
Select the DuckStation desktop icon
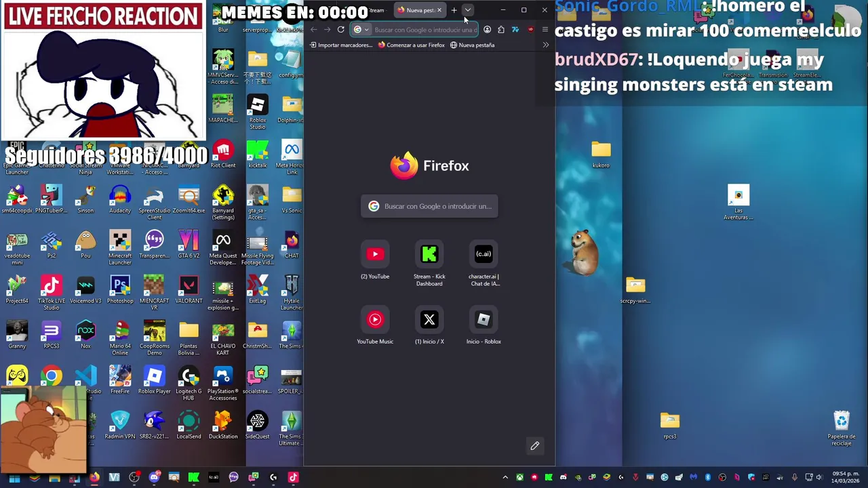point(223,425)
